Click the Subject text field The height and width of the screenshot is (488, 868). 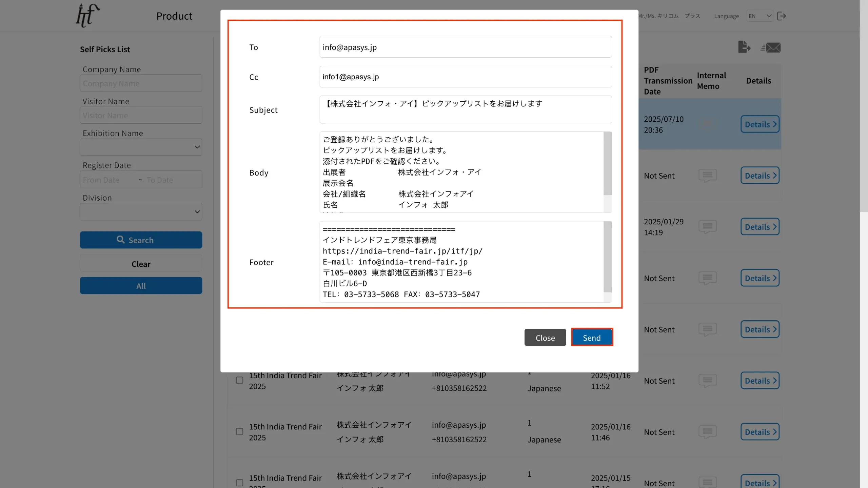click(x=466, y=109)
